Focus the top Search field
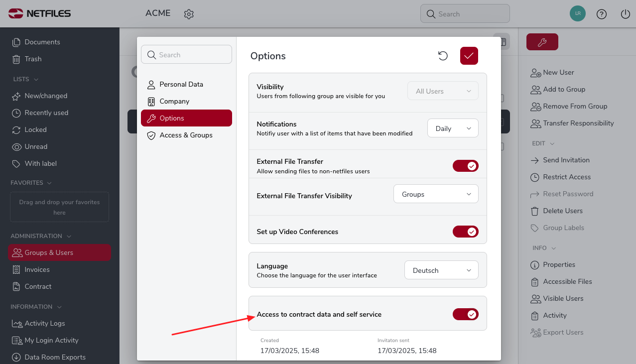 [x=465, y=14]
